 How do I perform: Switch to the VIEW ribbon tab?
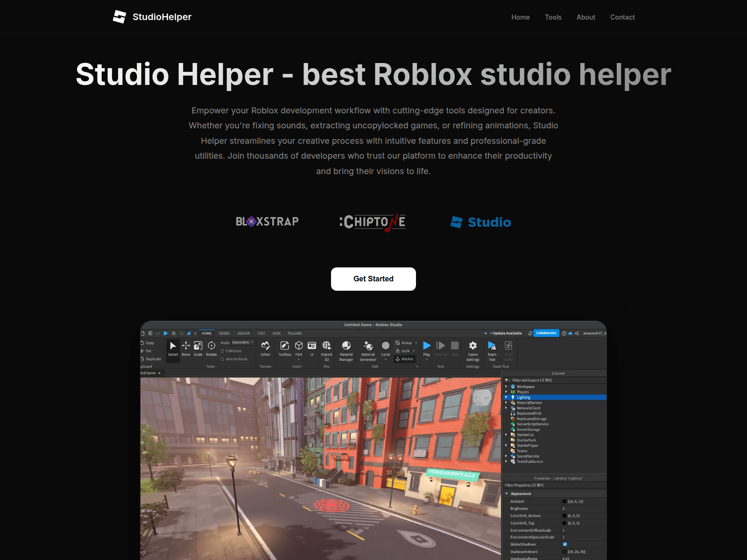(x=276, y=333)
